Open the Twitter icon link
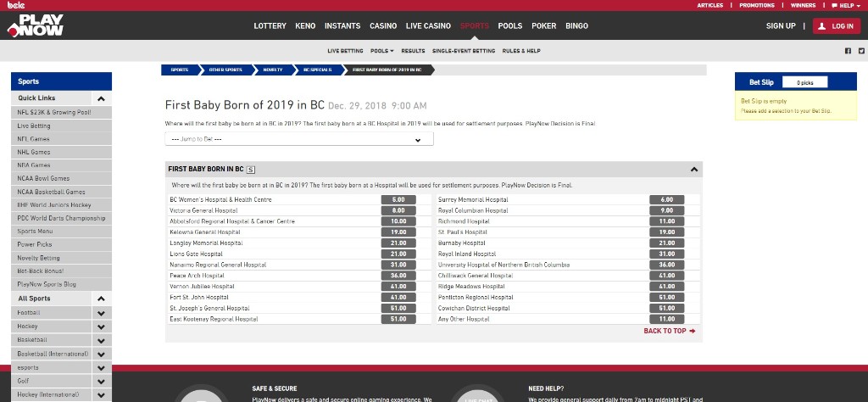This screenshot has height=402, width=868. point(860,51)
